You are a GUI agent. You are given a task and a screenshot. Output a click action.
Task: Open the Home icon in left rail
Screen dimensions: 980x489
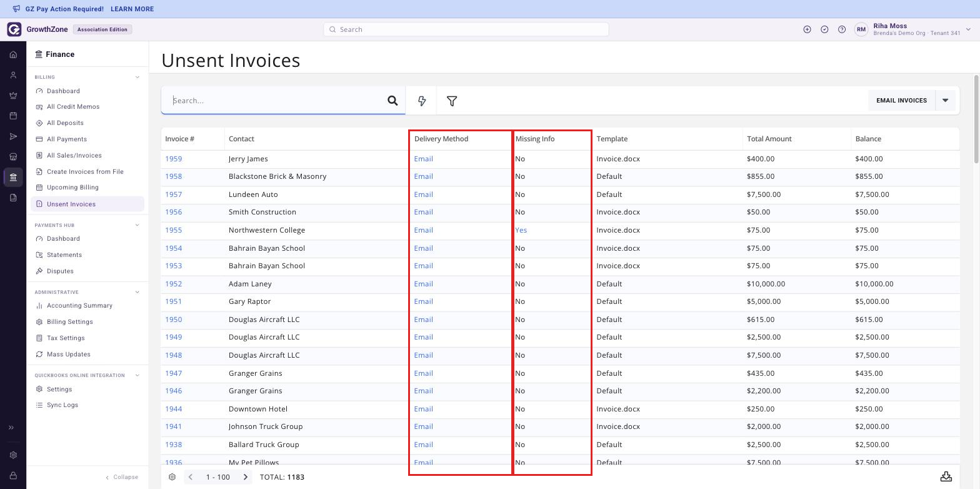[13, 54]
